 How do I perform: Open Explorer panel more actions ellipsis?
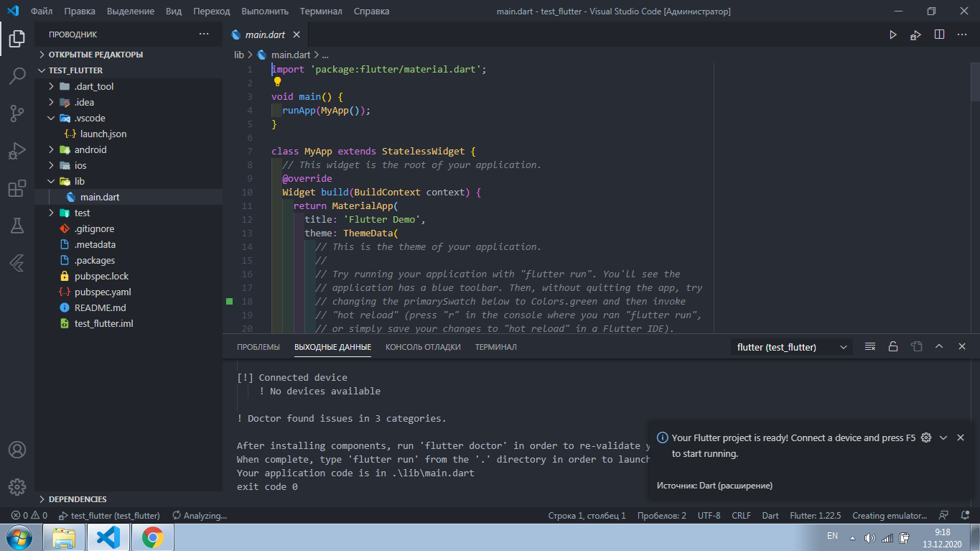coord(204,34)
